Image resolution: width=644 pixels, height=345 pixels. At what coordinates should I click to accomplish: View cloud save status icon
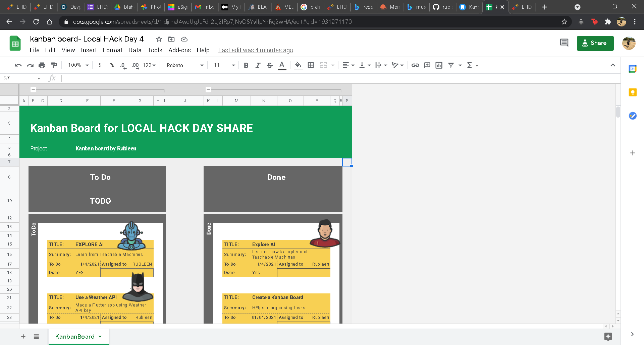click(184, 39)
